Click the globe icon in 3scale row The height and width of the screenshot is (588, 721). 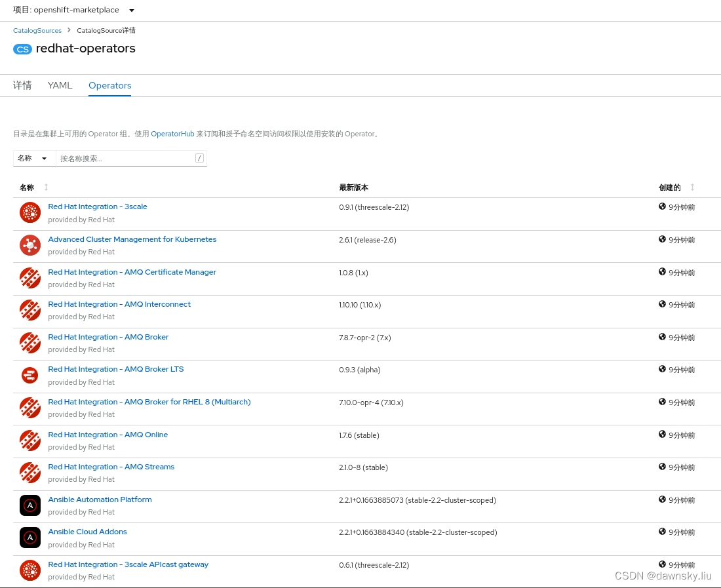pos(662,206)
